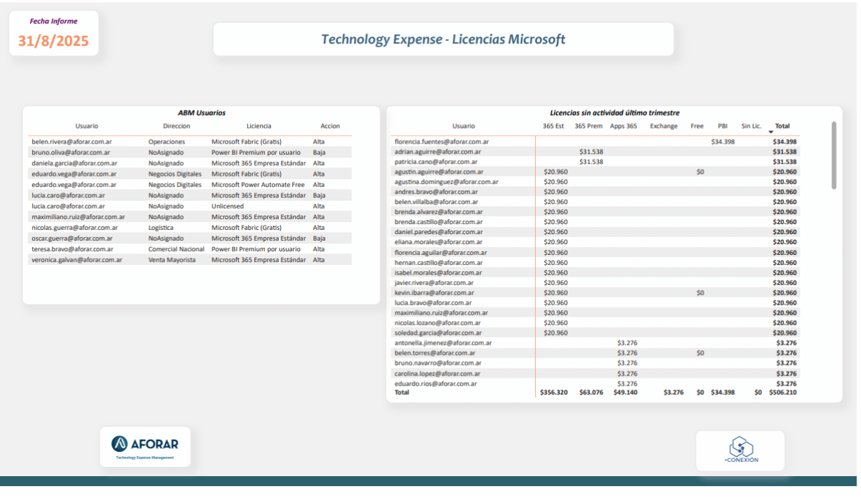This screenshot has width=861, height=504.
Task: Click the Apps 365 total $49.140
Action: coord(625,392)
